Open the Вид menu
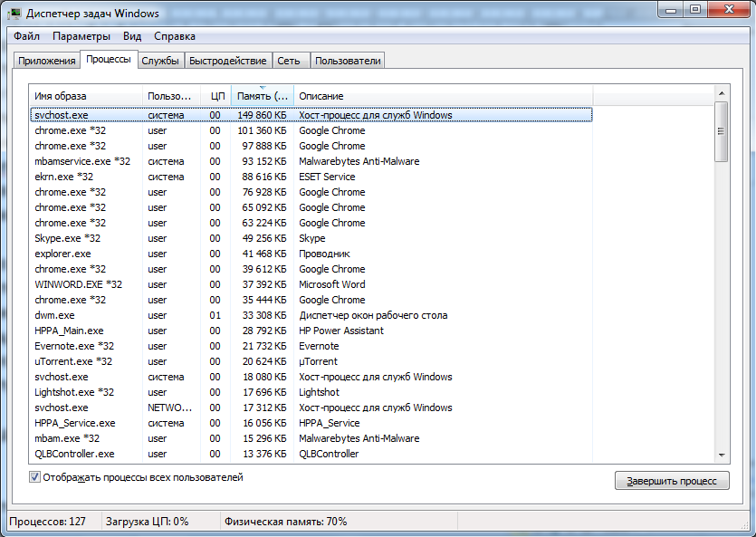Viewport: 756px width, 537px height. coord(132,36)
